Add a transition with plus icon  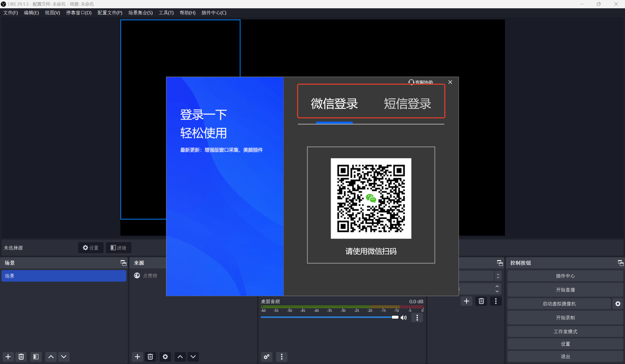466,301
